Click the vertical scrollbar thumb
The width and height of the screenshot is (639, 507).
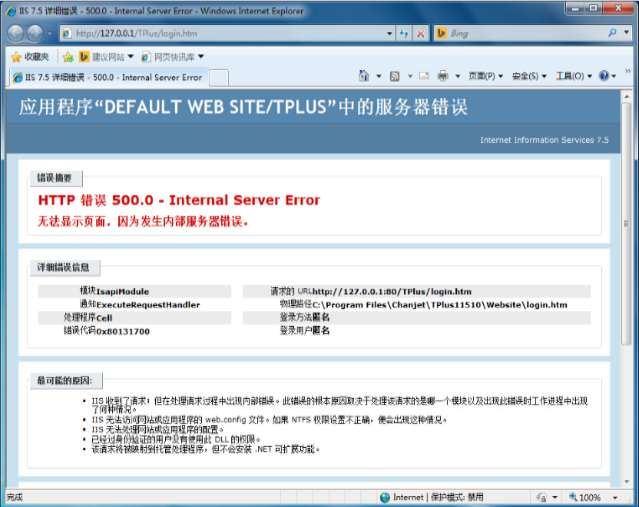click(626, 223)
